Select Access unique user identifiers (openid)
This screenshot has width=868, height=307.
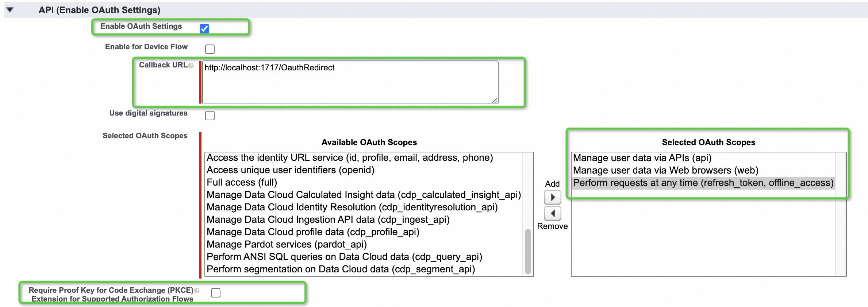[291, 170]
